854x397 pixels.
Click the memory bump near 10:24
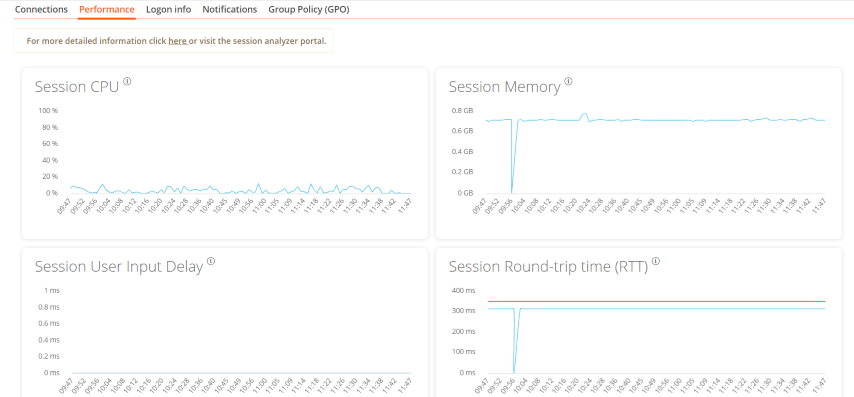tap(584, 114)
